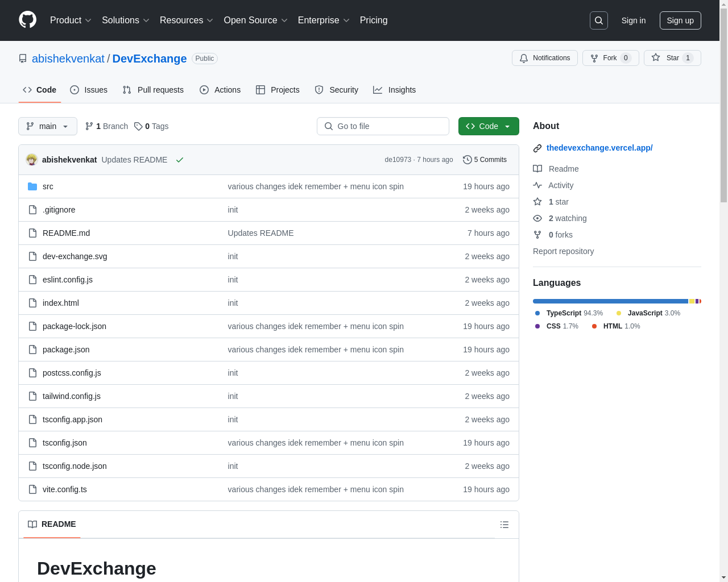The image size is (728, 582).
Task: Click the Fork button
Action: [x=611, y=58]
